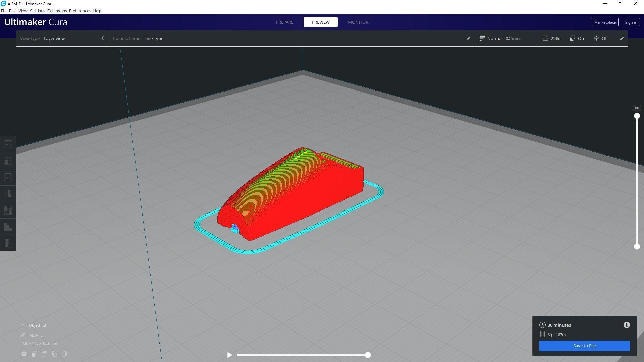Open the Normal - 0.2mm print settings panel
This screenshot has width=644, height=362.
[x=503, y=38]
